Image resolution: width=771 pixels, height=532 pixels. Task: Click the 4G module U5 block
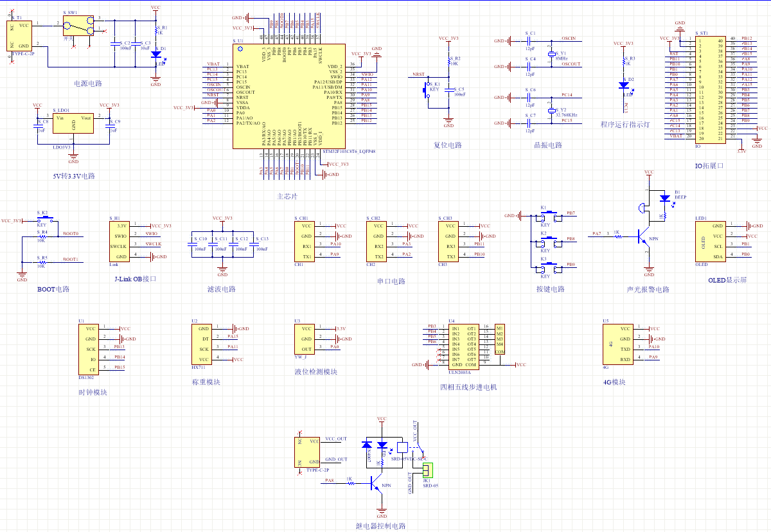[x=616, y=344]
